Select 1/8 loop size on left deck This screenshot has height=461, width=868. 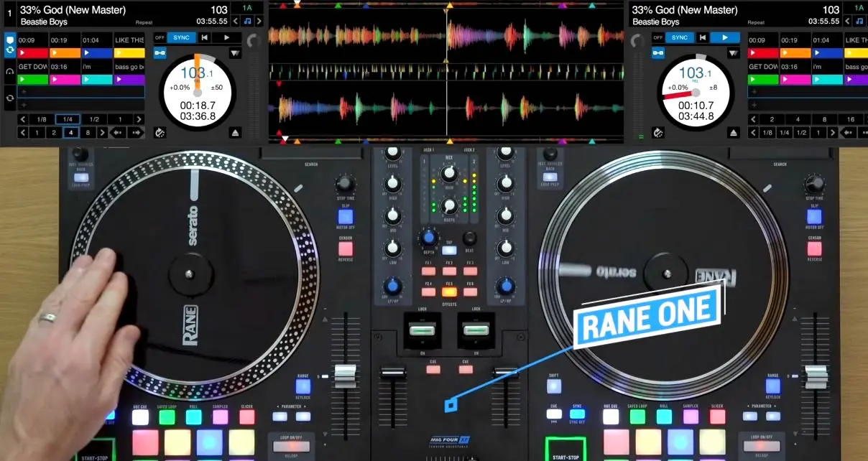[42, 119]
